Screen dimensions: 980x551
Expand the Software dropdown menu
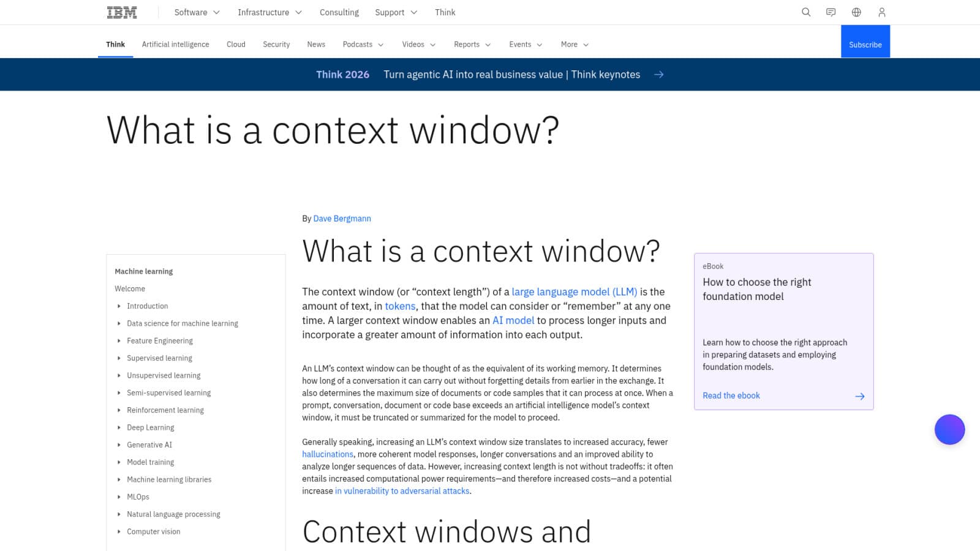[x=197, y=12]
